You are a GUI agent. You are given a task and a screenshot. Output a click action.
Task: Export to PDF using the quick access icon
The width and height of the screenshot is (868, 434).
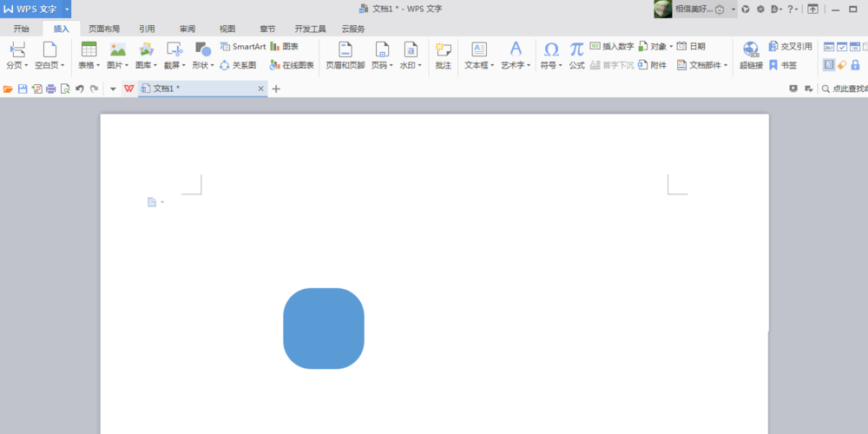pyautogui.click(x=37, y=89)
